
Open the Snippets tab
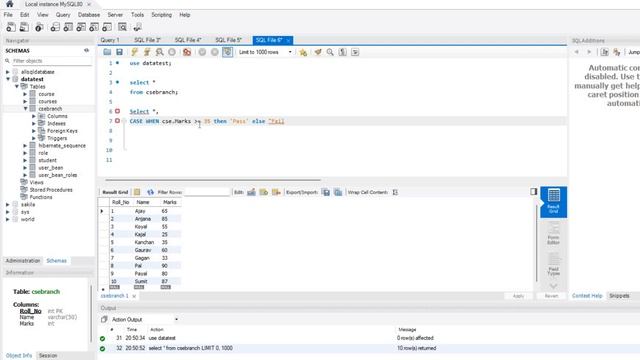pos(619,296)
